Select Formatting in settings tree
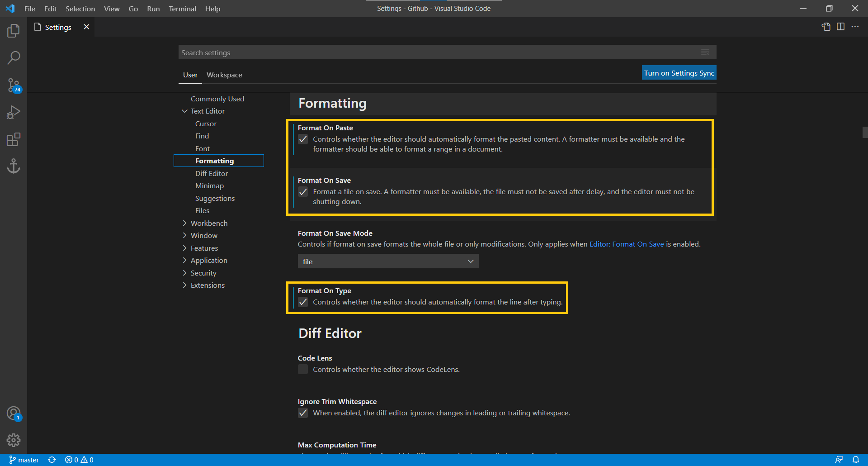Screen dimensions: 868x466 tap(219, 161)
